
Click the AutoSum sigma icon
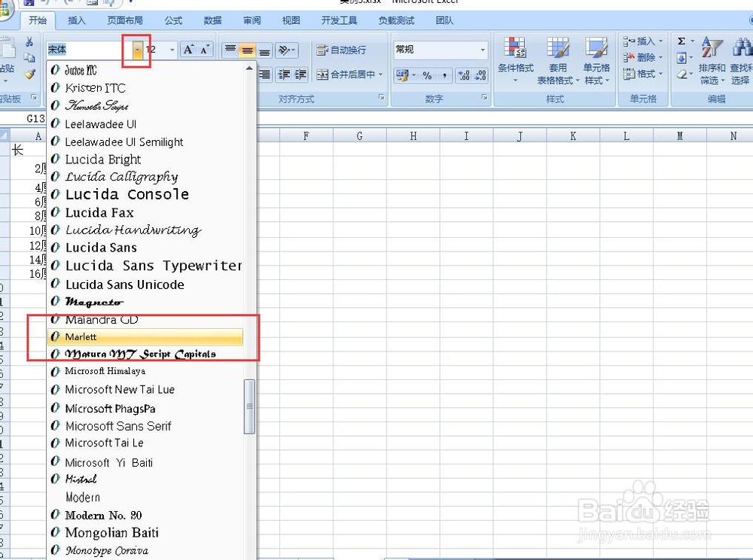coord(681,41)
